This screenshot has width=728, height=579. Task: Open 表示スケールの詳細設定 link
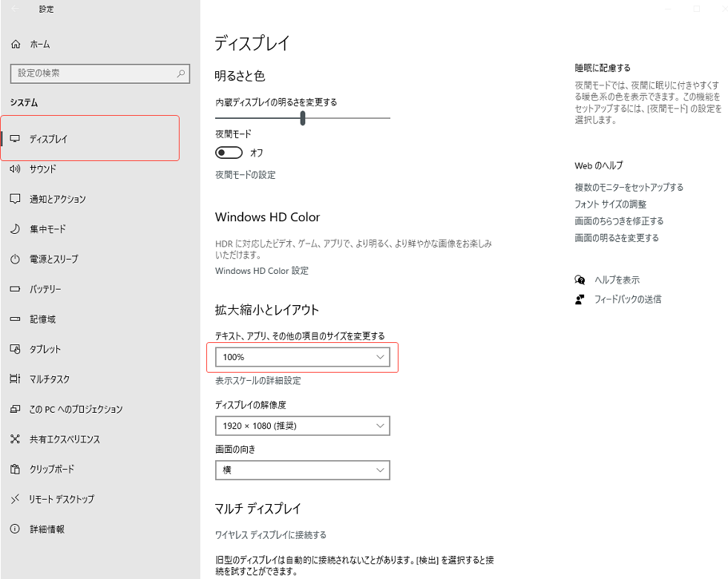(258, 381)
